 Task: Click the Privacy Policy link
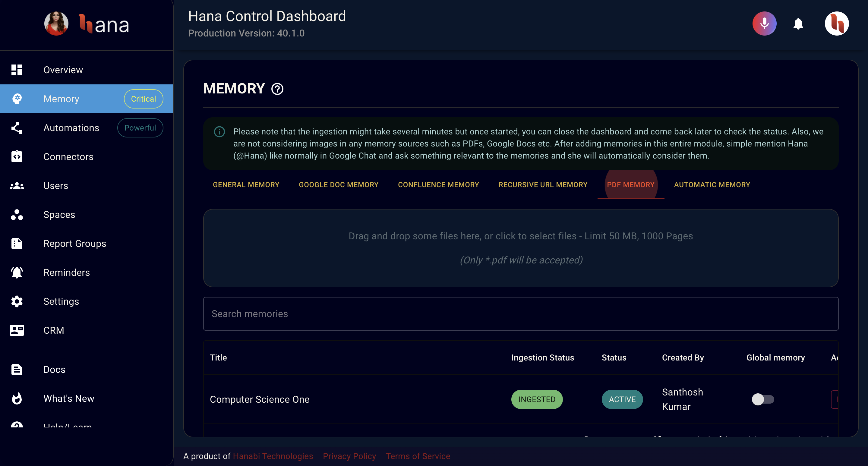(x=350, y=456)
